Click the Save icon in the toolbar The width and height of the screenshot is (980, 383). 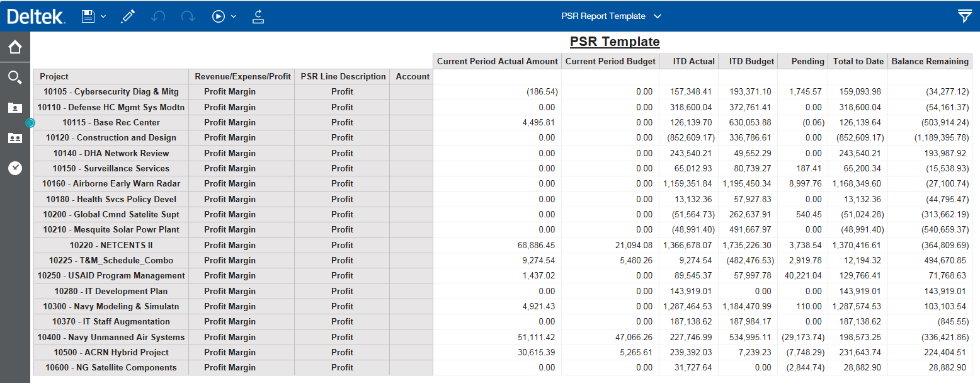coord(88,16)
